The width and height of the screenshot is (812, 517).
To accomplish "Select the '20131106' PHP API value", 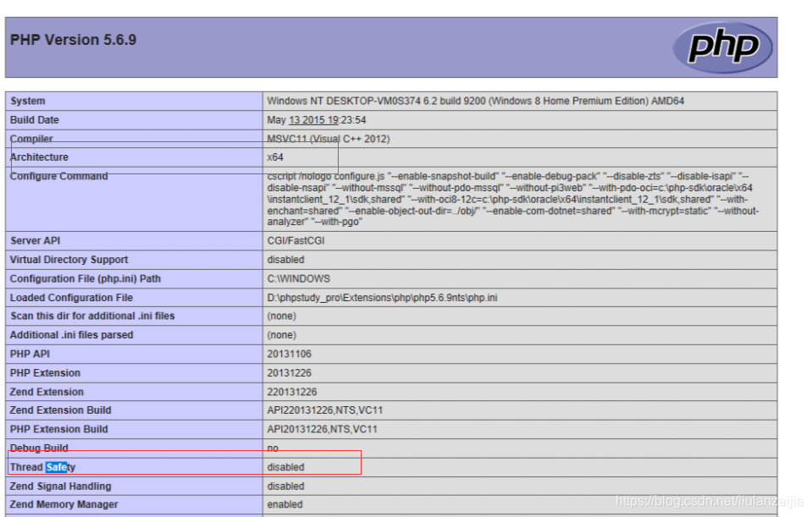I will tap(289, 354).
